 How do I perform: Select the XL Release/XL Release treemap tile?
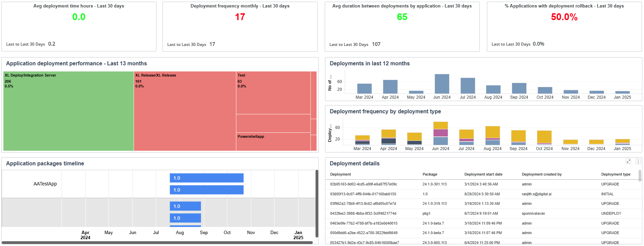pos(185,111)
